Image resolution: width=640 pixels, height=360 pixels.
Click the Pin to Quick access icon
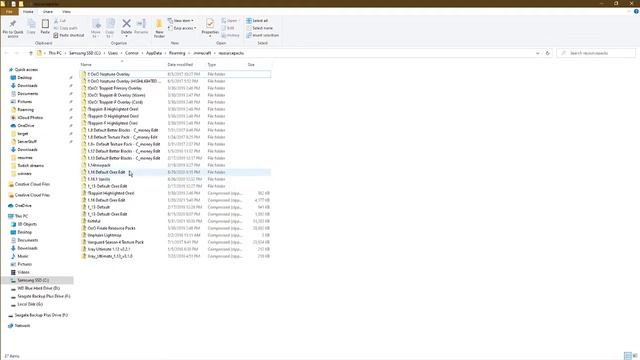[x=13, y=23]
